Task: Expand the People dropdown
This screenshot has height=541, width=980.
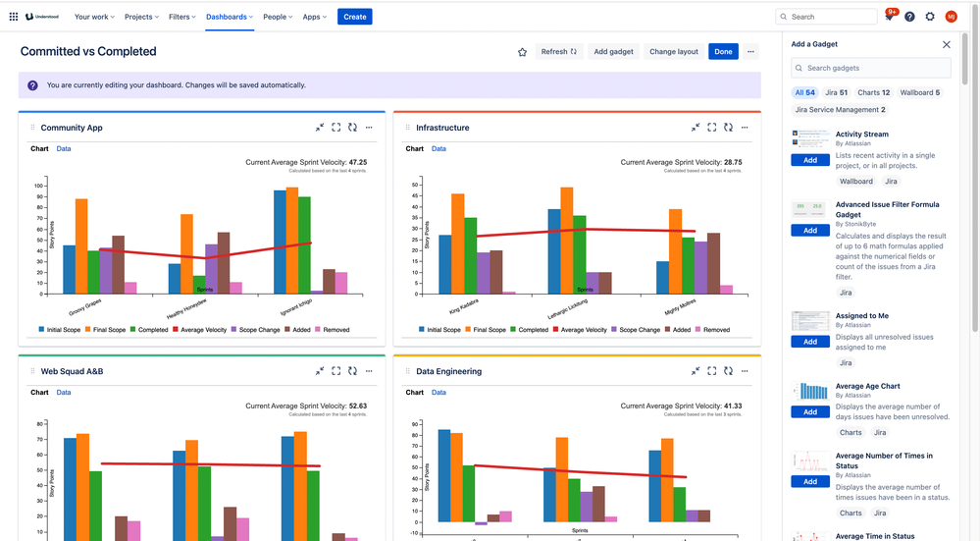Action: (278, 17)
